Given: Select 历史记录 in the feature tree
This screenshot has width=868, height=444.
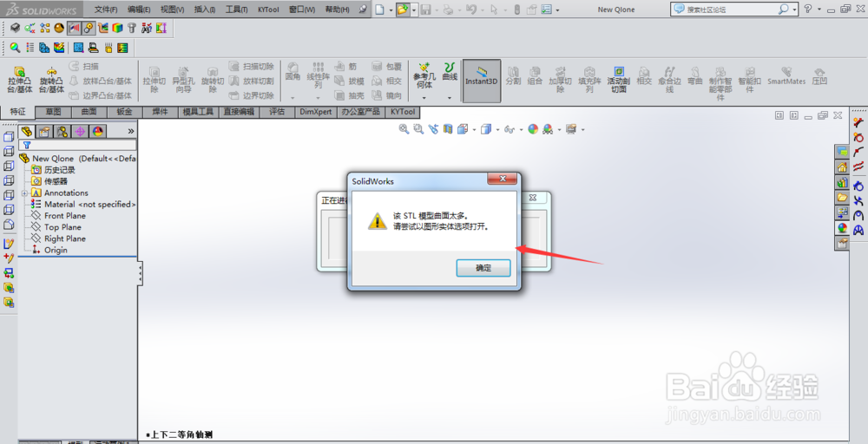Looking at the screenshot, I should click(54, 170).
